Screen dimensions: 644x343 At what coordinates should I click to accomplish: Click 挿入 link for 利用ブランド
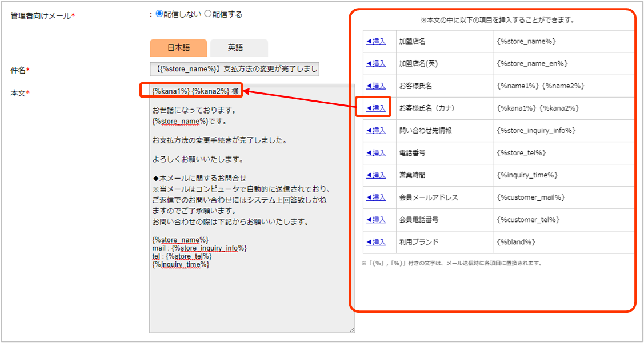376,241
